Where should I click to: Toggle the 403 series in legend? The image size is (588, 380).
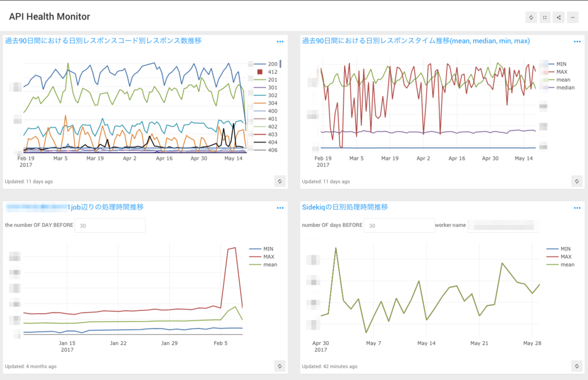(266, 135)
